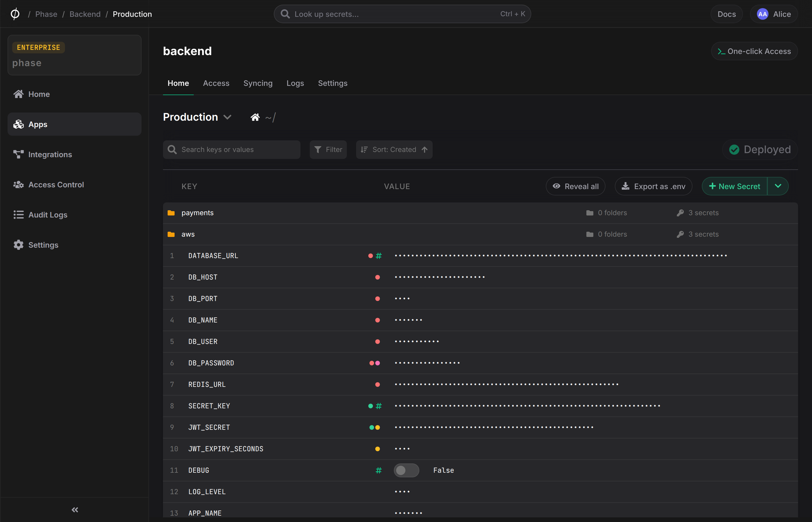Image resolution: width=812 pixels, height=522 pixels.
Task: Toggle sort direction on Sort: Created
Action: coord(424,149)
